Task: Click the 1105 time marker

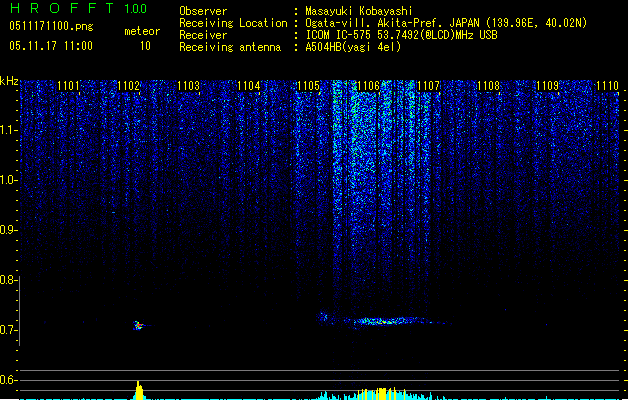Action: pyautogui.click(x=308, y=86)
